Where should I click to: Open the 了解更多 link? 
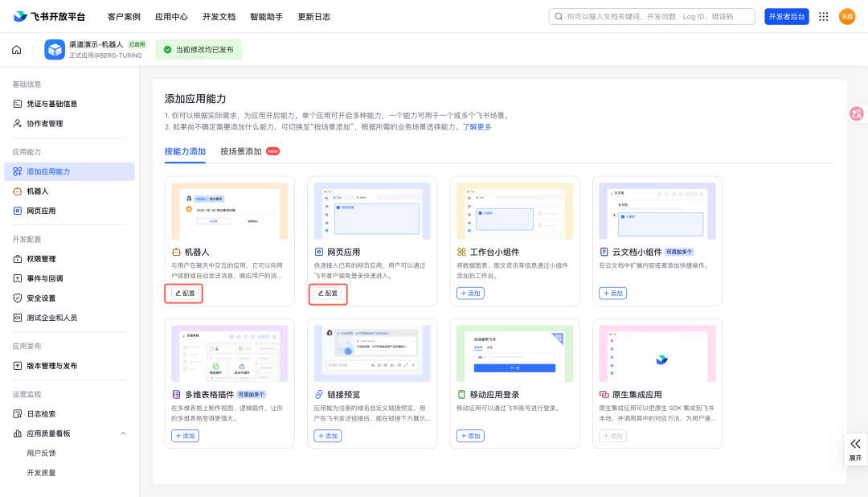(477, 127)
